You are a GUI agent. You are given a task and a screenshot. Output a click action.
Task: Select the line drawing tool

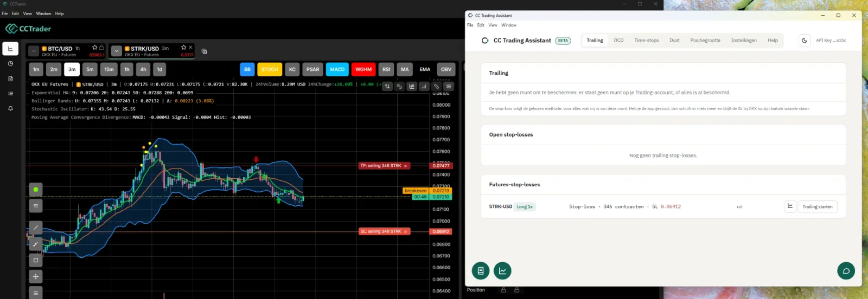tap(36, 227)
